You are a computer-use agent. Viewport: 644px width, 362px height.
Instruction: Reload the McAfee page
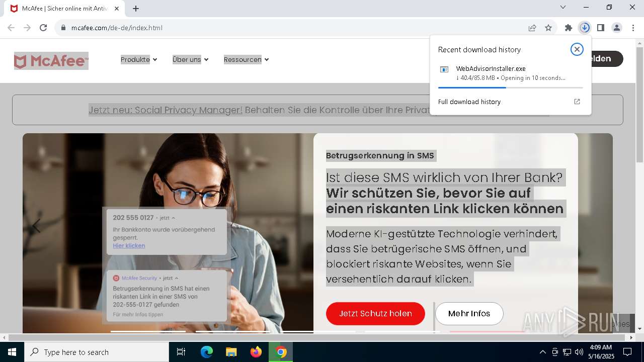43,28
